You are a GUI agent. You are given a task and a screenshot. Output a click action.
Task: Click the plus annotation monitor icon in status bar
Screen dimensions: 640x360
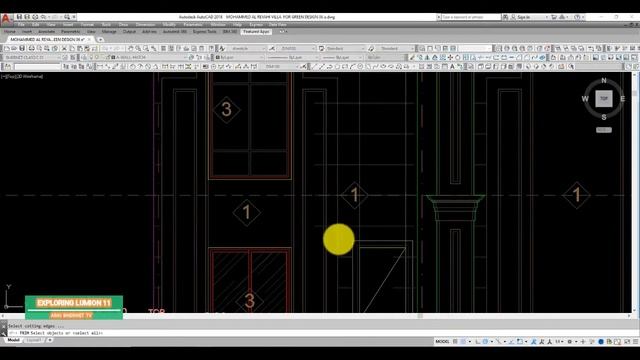(583, 342)
